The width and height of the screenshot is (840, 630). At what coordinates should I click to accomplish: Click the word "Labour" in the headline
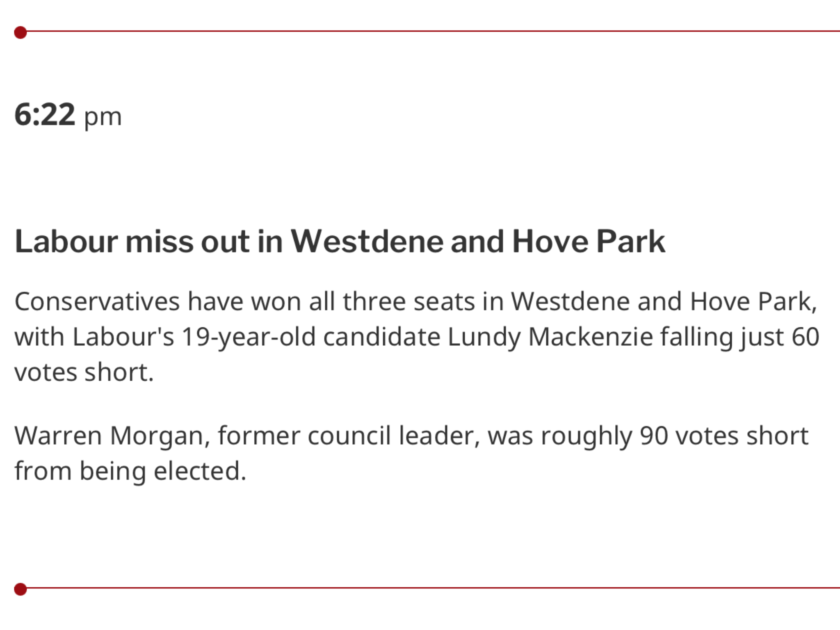66,242
